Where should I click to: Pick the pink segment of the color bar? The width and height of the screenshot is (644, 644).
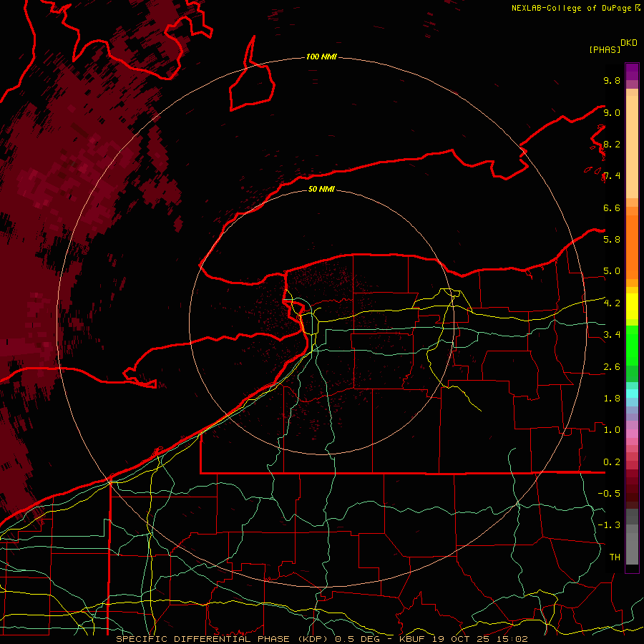coord(632,434)
